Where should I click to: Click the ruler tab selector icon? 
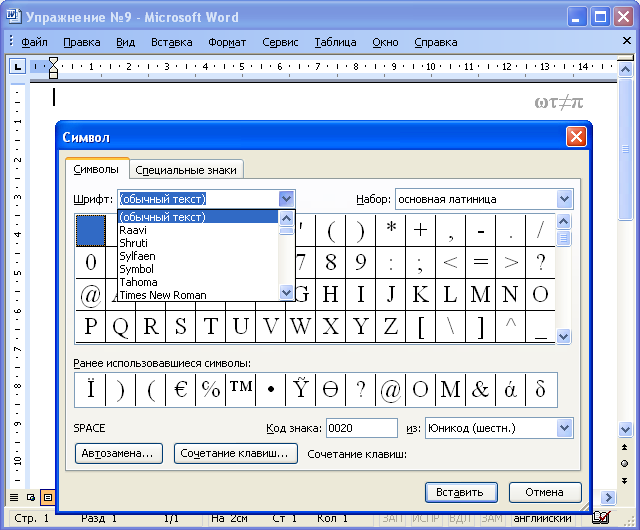(x=18, y=67)
